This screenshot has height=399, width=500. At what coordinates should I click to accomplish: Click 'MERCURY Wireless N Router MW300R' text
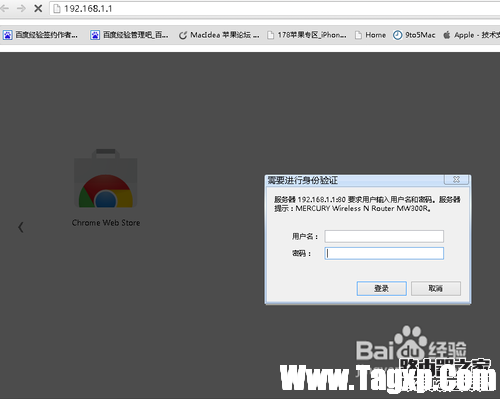[363, 208]
